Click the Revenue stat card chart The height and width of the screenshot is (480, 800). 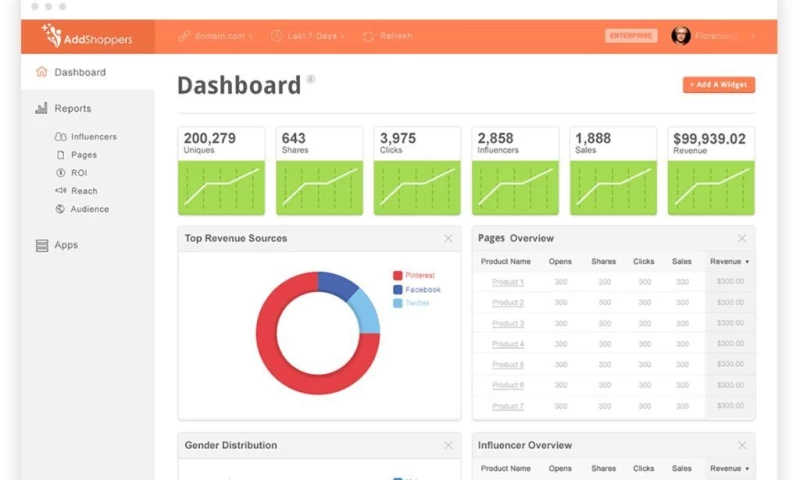(711, 187)
